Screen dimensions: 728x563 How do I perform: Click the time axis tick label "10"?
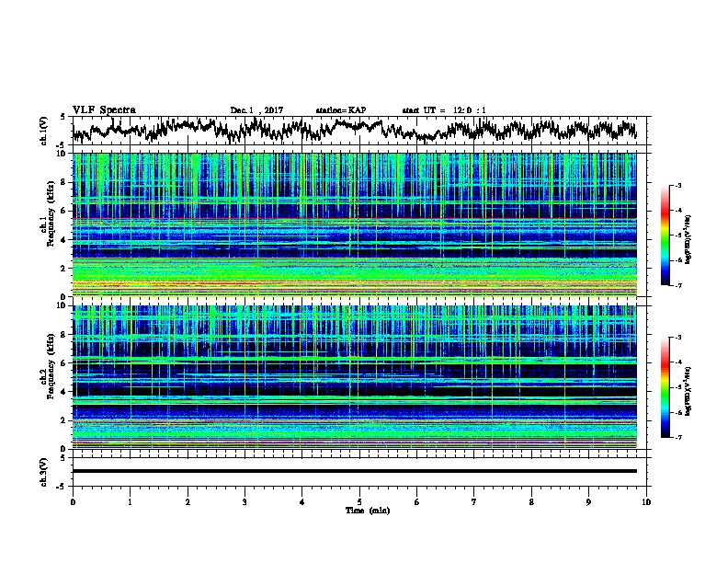[x=646, y=502]
